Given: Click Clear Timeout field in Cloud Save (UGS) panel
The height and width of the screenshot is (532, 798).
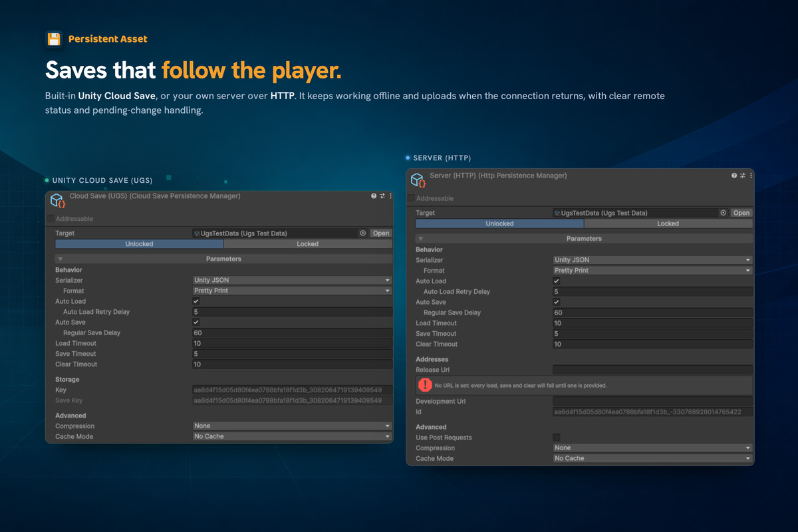Looking at the screenshot, I should tap(292, 364).
